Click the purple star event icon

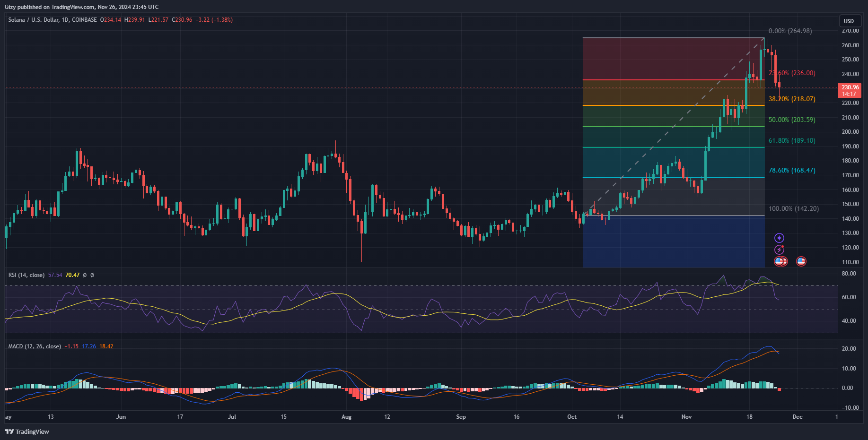(x=779, y=238)
